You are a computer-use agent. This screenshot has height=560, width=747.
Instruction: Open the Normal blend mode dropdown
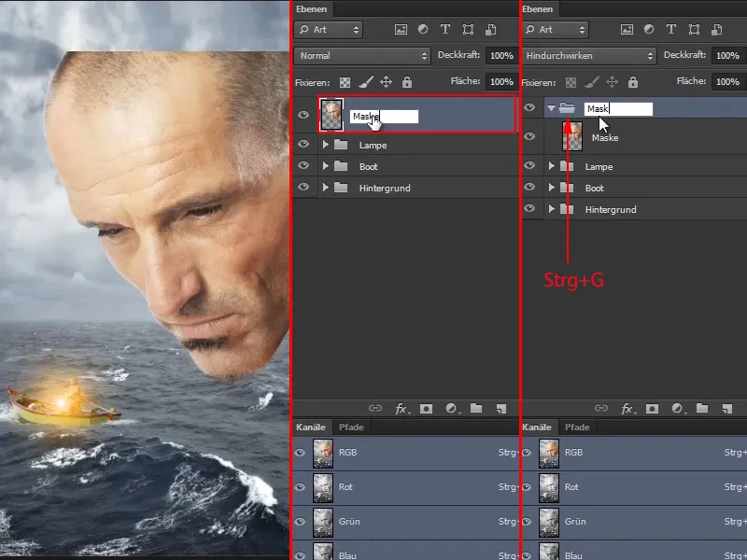362,56
